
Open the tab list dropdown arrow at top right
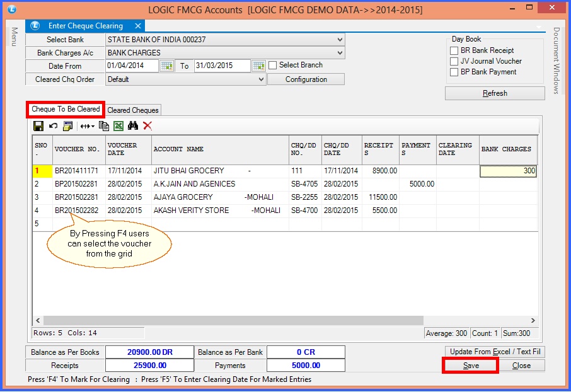tap(539, 26)
